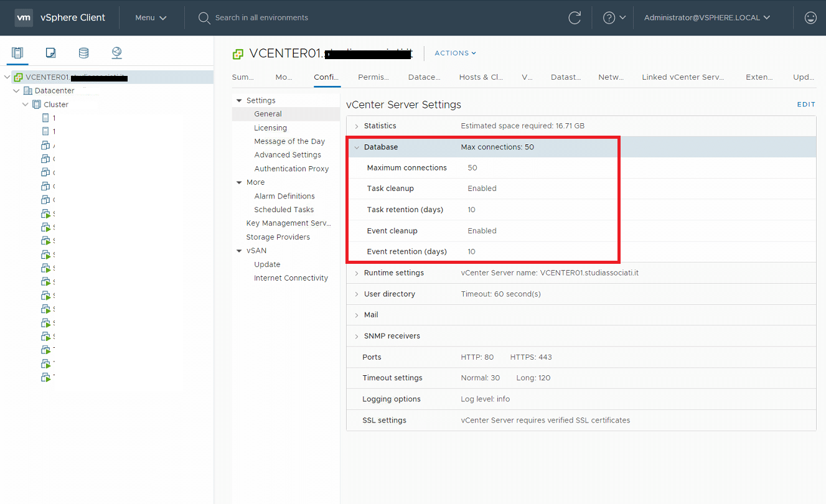
Task: Open the vSAN Update page
Action: click(267, 264)
